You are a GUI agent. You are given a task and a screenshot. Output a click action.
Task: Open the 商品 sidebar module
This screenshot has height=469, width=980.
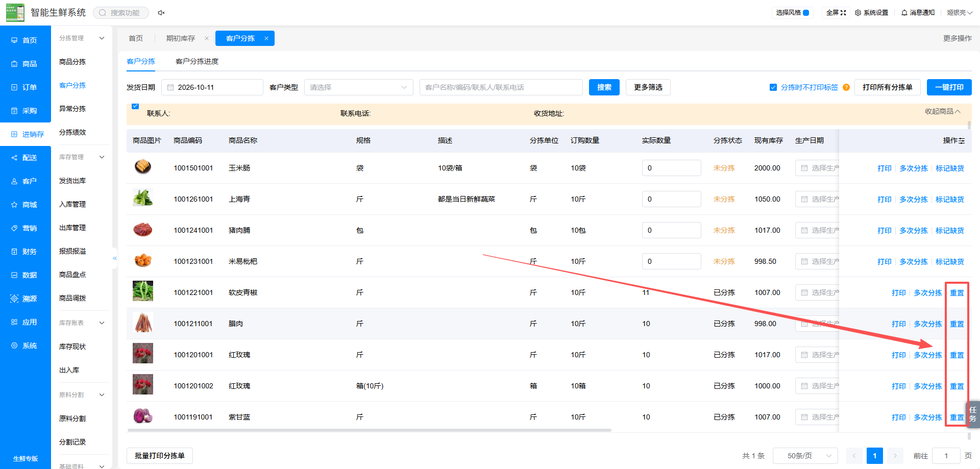[x=25, y=64]
